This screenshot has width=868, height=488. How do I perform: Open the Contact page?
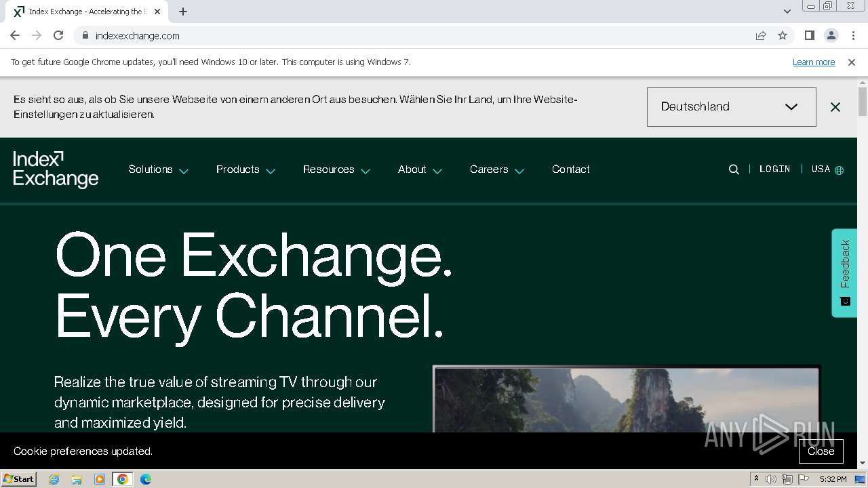[x=571, y=169]
